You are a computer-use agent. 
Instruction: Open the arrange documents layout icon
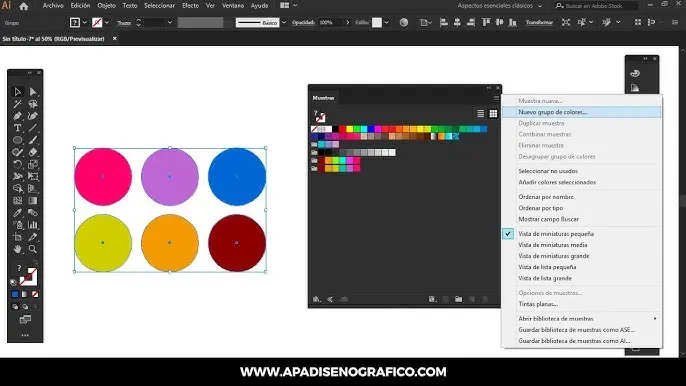[x=284, y=6]
